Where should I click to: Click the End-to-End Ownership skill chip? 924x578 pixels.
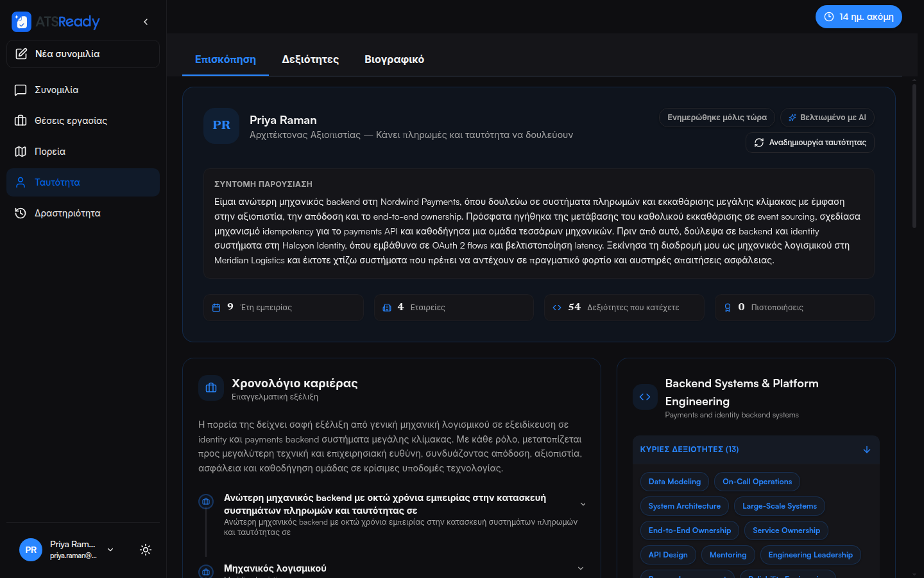click(x=690, y=530)
